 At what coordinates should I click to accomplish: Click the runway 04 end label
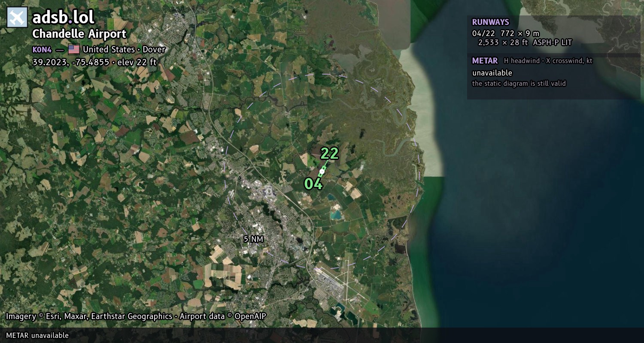point(313,184)
